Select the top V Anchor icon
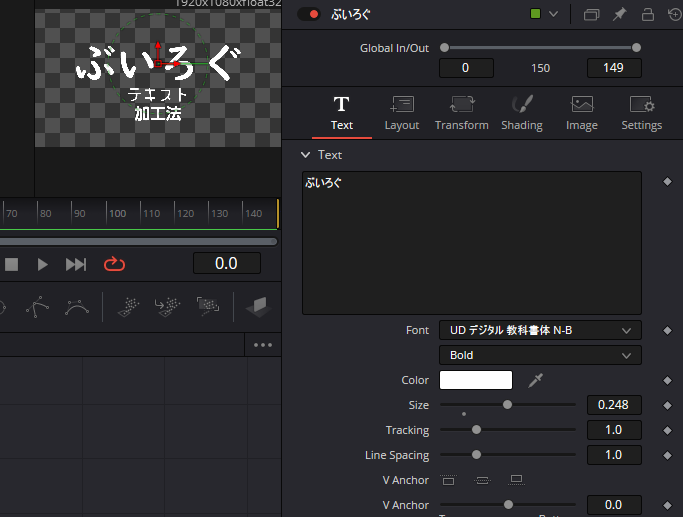The height and width of the screenshot is (517, 683). [448, 480]
